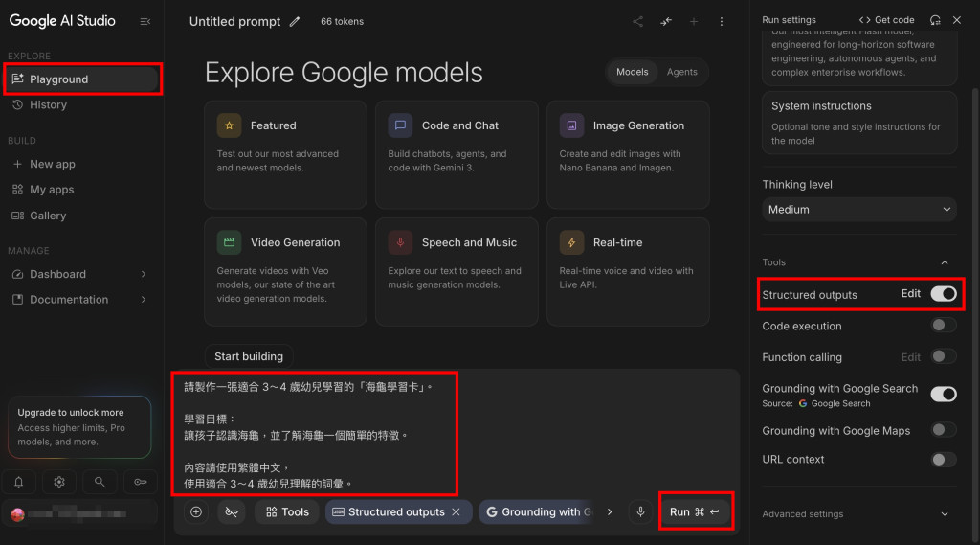
Task: Click the compare mode arrows icon
Action: (666, 21)
